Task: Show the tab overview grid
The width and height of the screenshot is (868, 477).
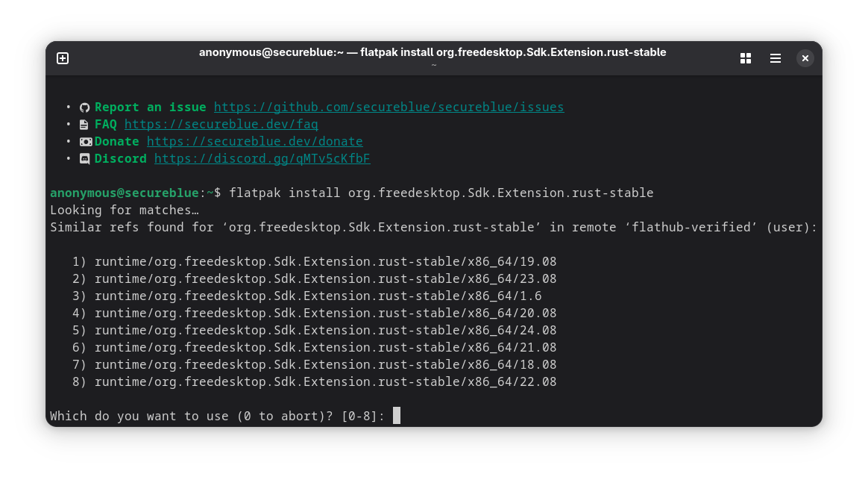Action: click(746, 58)
